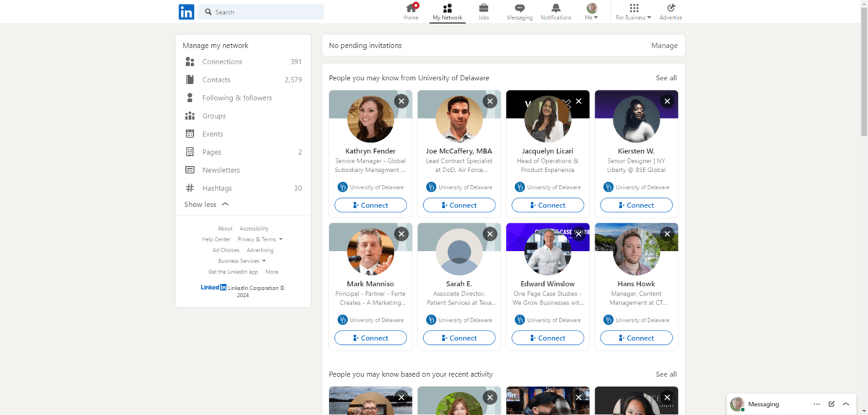Viewport: 868px width, 415px height.
Task: See all University of Delaware suggestions
Action: 666,78
